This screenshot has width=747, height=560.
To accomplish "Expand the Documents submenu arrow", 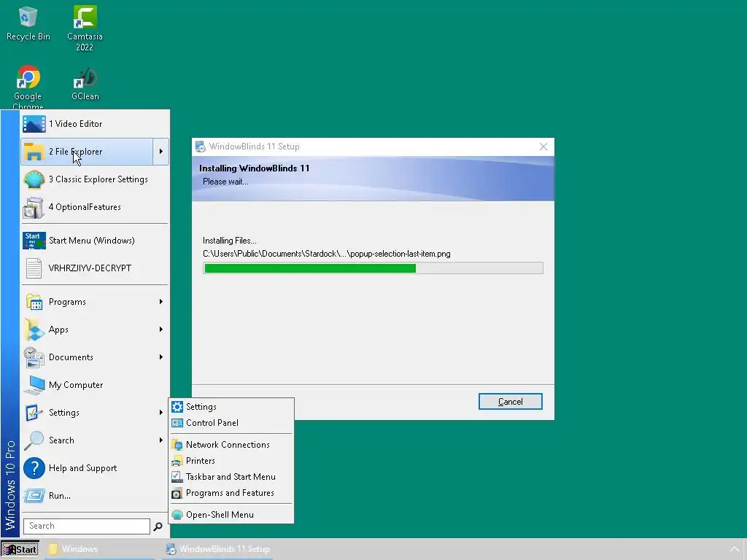I will click(161, 357).
